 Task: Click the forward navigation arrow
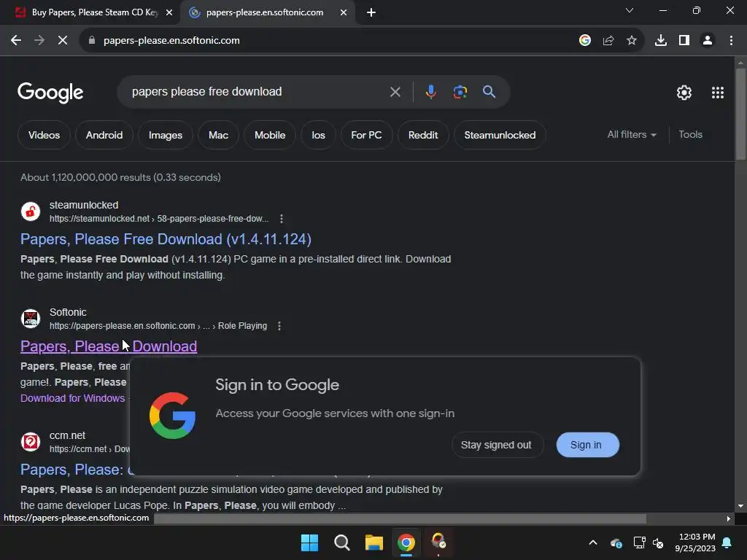39,41
